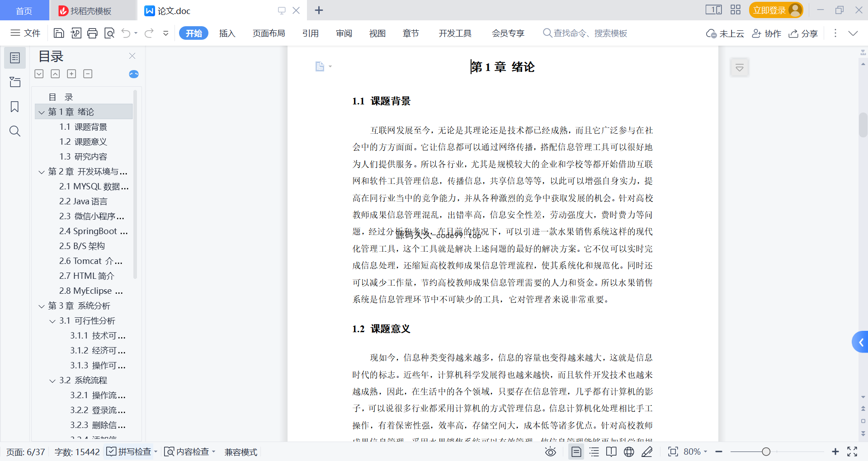Click the Save icon in toolbar
Image resolution: width=868 pixels, height=461 pixels.
(59, 33)
